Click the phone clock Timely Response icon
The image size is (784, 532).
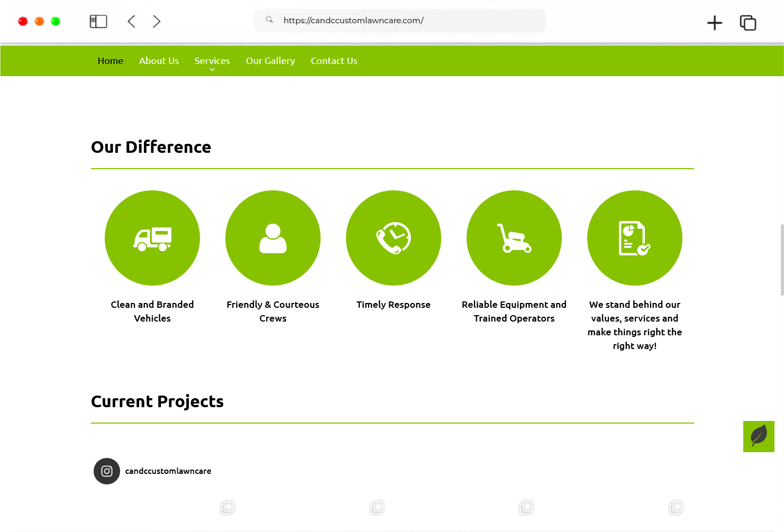coord(394,238)
